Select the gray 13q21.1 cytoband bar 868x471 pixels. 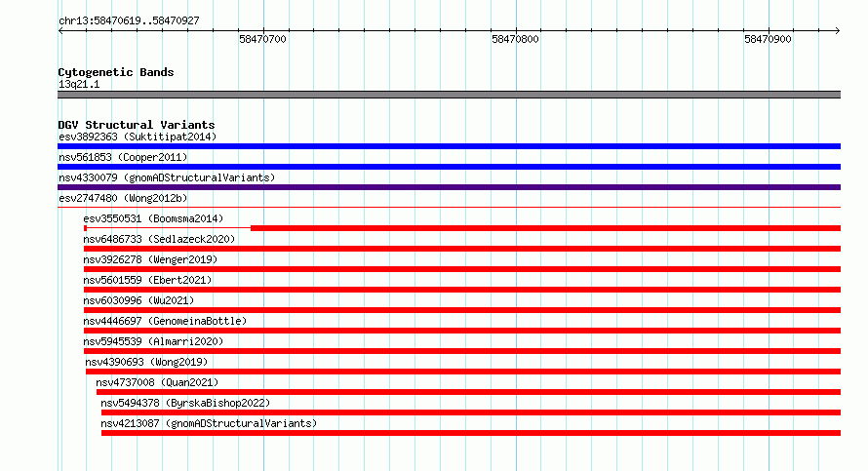[x=449, y=95]
